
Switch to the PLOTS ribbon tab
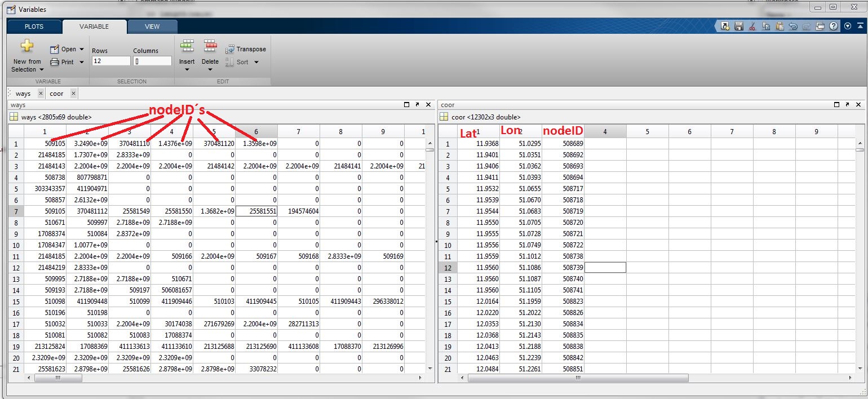click(x=34, y=26)
